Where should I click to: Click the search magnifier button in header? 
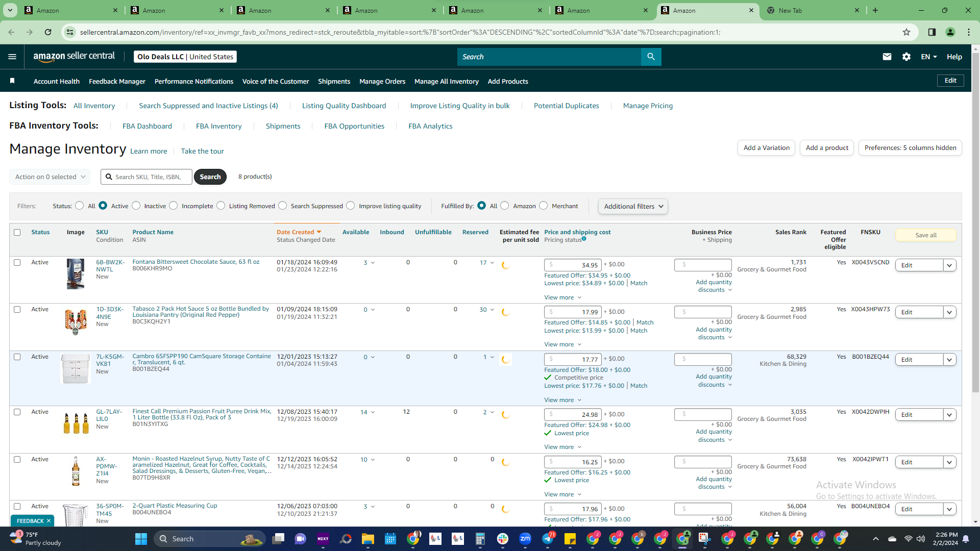point(651,57)
